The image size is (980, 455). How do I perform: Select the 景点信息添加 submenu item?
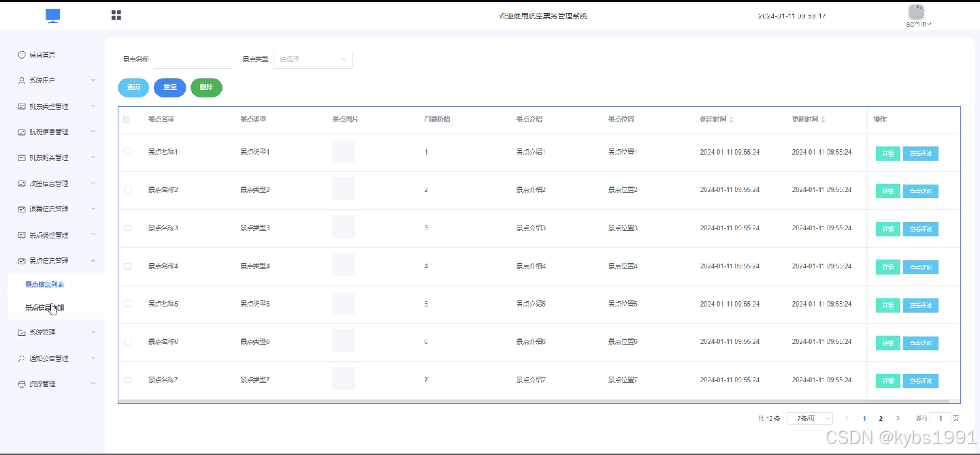[44, 308]
